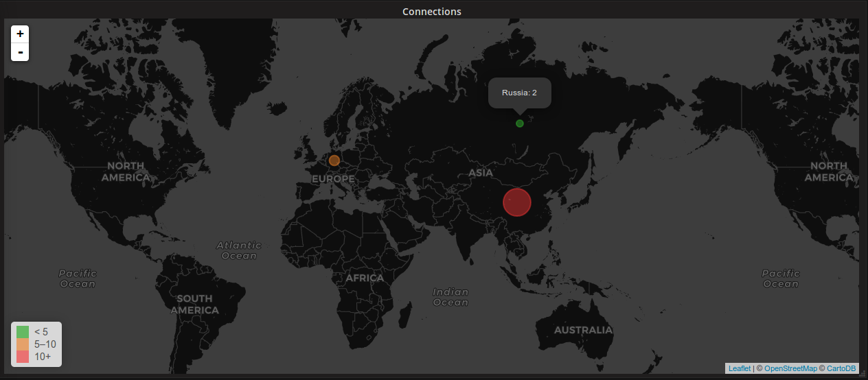Image resolution: width=868 pixels, height=380 pixels.
Task: Open the OpenStreetMap attribution link
Action: pos(790,368)
